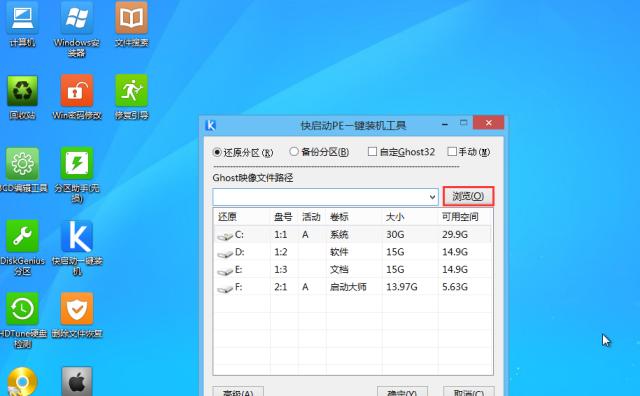The width and height of the screenshot is (640, 396).
Task: Open the HDTune硬盘检测 clock icon
Action: 22,309
